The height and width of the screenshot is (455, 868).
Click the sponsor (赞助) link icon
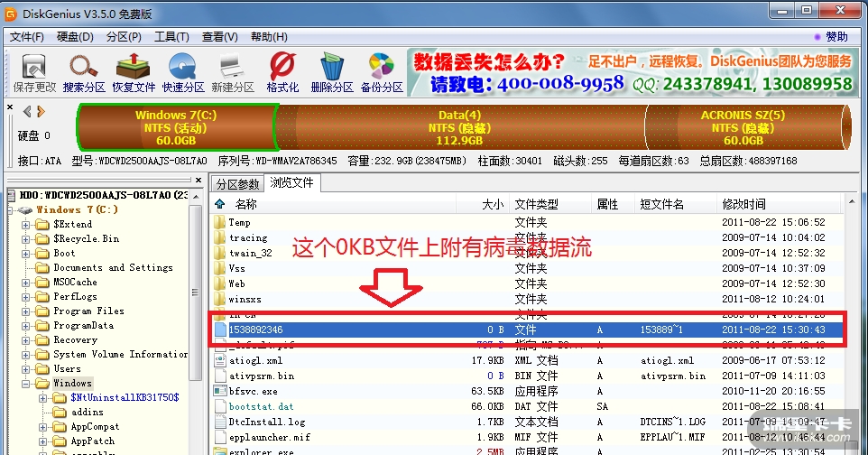click(x=817, y=37)
